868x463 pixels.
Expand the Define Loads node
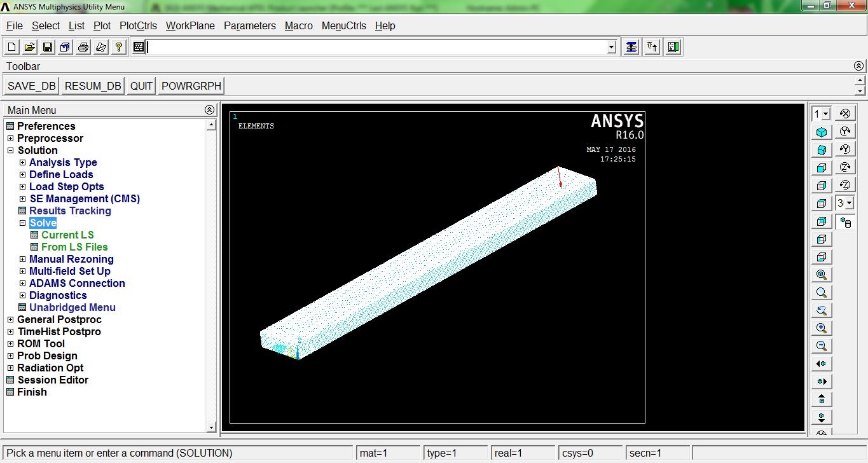click(23, 174)
